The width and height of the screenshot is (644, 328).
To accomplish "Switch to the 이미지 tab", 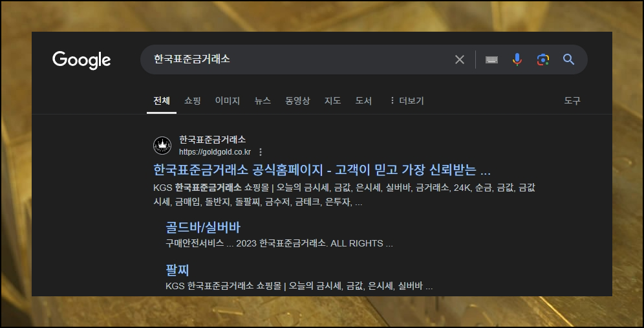I will [x=228, y=101].
